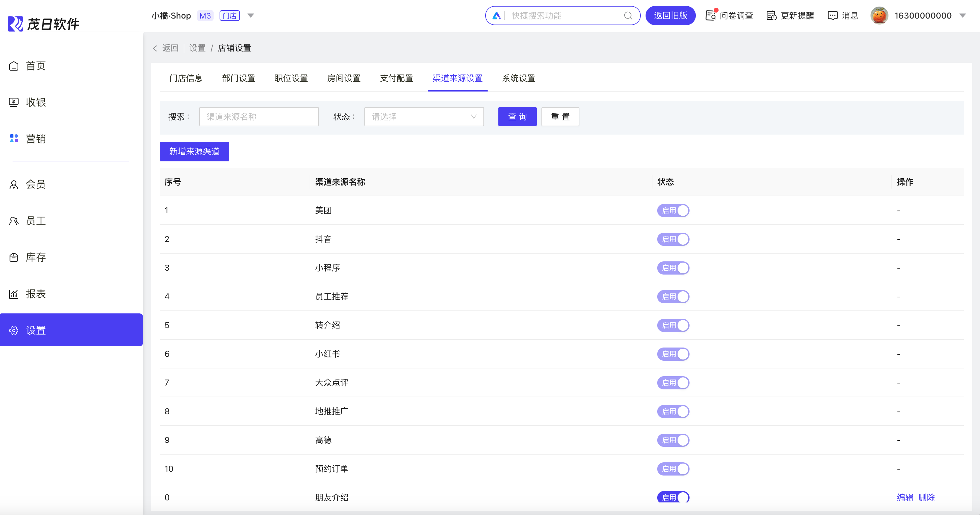Click the 渠道来源名称 search input field
980x515 pixels.
[x=259, y=117]
